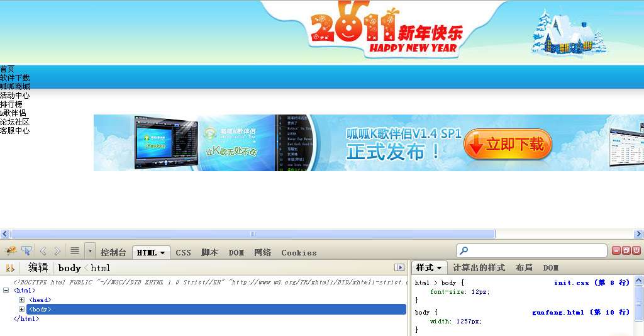Toggle the side panel collapse icon
The width and height of the screenshot is (644, 336).
pyautogui.click(x=399, y=268)
